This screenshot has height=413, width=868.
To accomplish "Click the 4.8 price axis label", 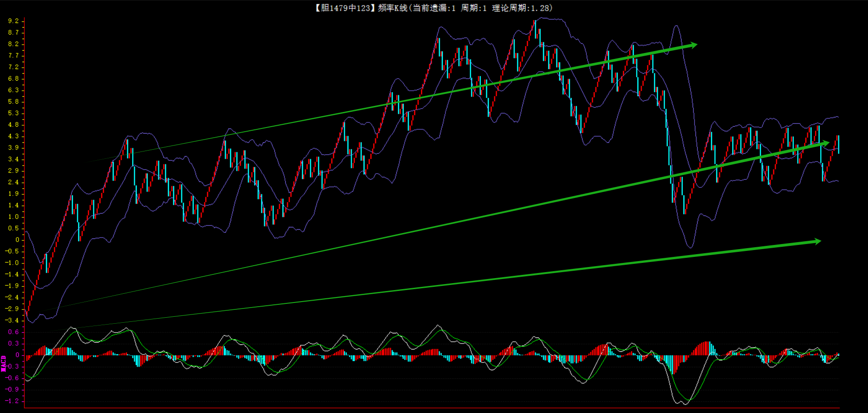I will [x=13, y=125].
